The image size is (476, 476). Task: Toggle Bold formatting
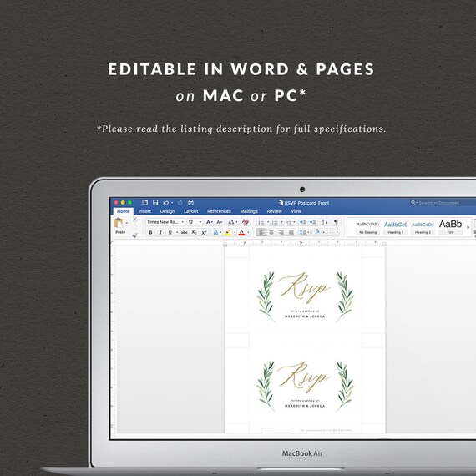(150, 232)
